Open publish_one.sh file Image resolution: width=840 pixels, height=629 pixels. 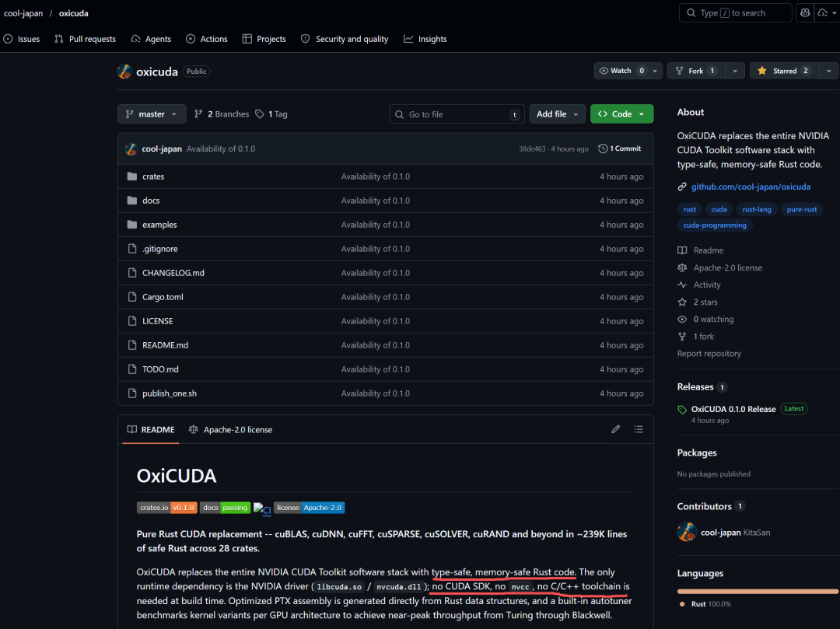(170, 393)
